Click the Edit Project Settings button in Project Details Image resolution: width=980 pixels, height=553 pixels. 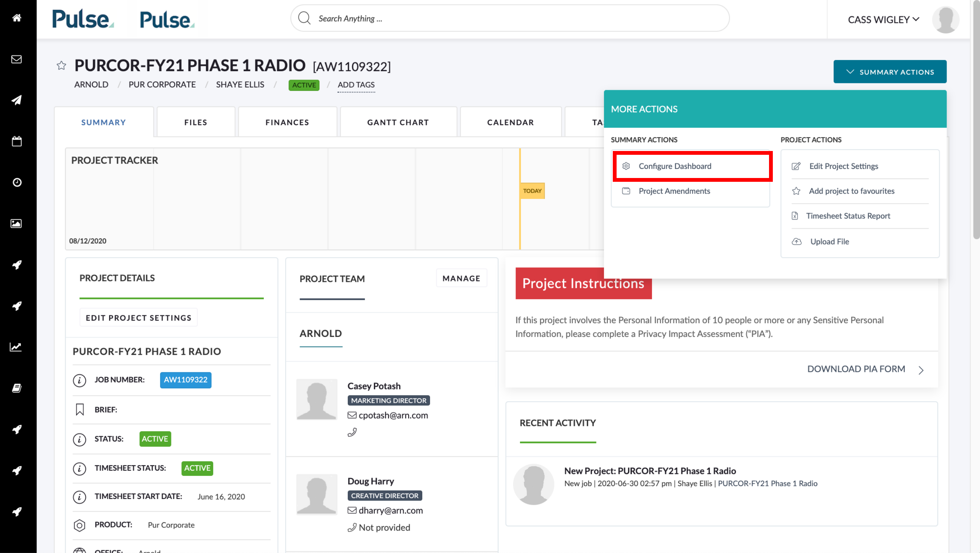138,318
